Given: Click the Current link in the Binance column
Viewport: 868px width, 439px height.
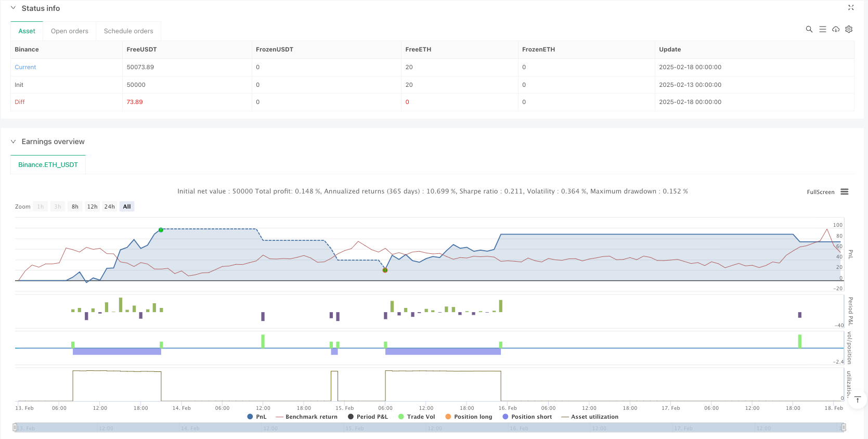Looking at the screenshot, I should tap(25, 67).
